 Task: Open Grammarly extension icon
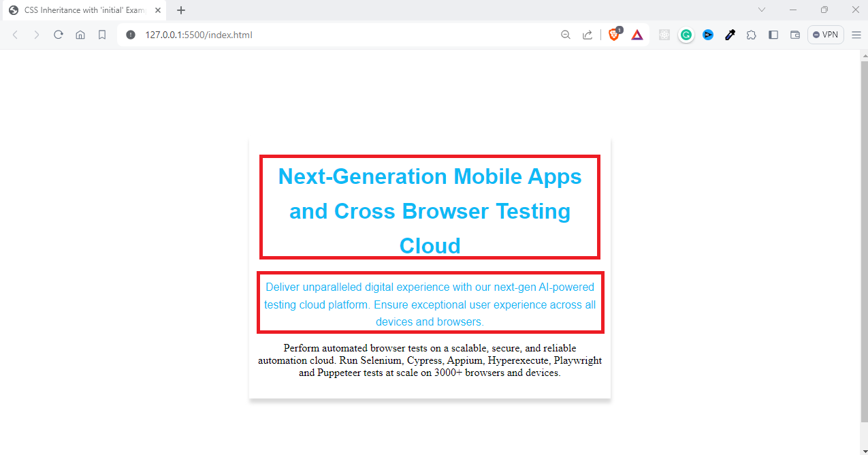686,35
